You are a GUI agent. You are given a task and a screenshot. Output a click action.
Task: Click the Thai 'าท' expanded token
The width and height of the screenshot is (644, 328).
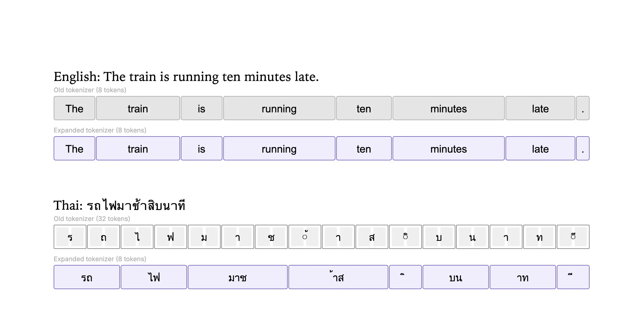coord(523,277)
